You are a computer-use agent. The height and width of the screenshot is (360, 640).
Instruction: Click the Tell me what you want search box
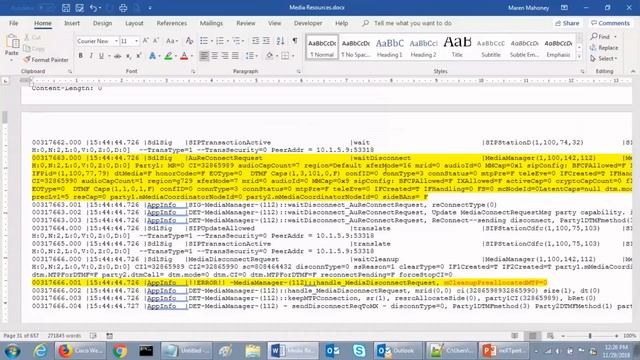(412, 23)
